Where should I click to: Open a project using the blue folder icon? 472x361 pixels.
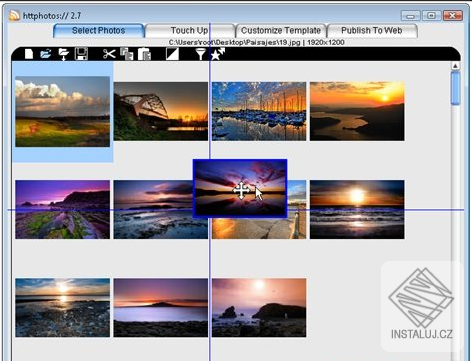click(x=46, y=54)
